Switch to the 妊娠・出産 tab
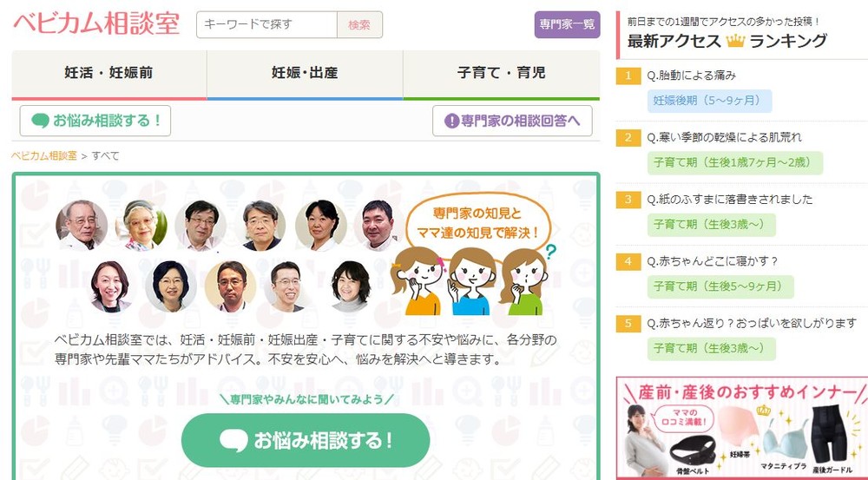Screen dimensions: 868x480 tap(305, 74)
